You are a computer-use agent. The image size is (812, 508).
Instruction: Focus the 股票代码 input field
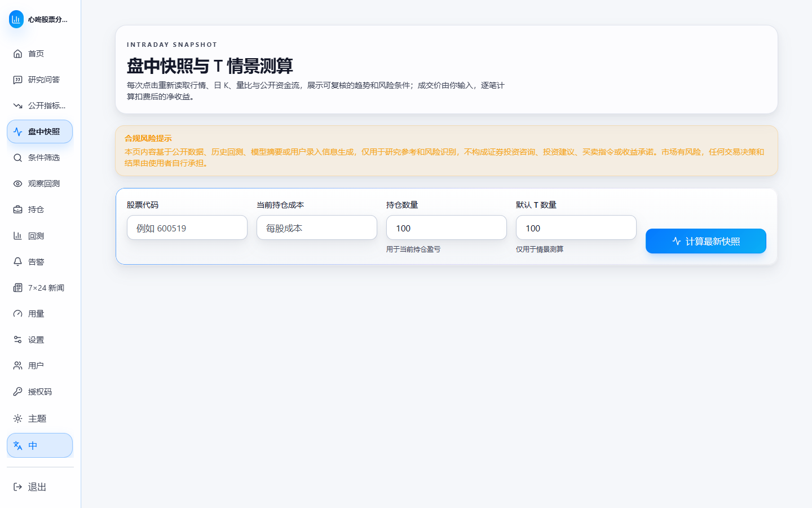187,227
